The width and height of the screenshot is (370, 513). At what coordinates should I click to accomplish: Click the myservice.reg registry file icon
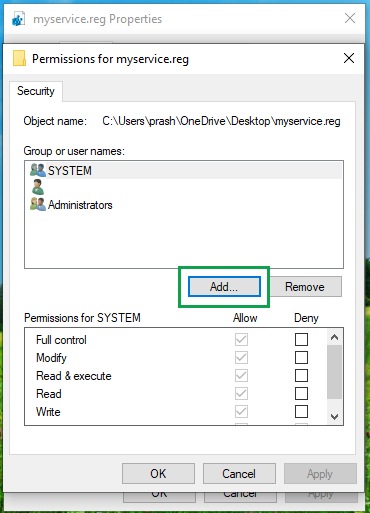[18, 19]
